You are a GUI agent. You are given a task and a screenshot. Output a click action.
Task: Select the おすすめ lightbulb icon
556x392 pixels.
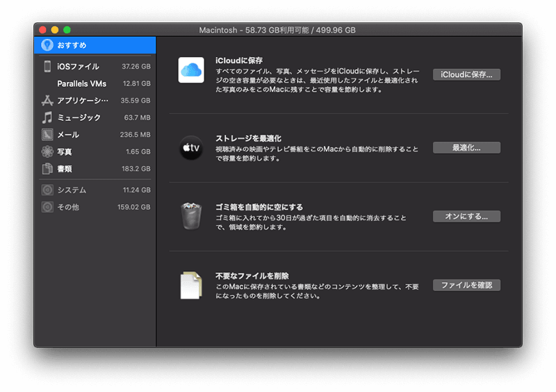pos(47,45)
